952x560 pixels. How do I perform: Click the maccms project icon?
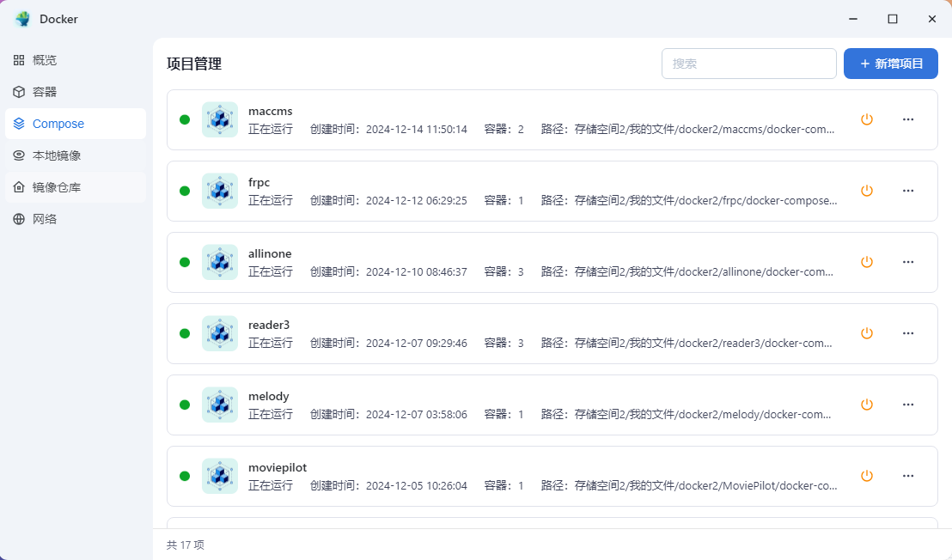(x=220, y=119)
